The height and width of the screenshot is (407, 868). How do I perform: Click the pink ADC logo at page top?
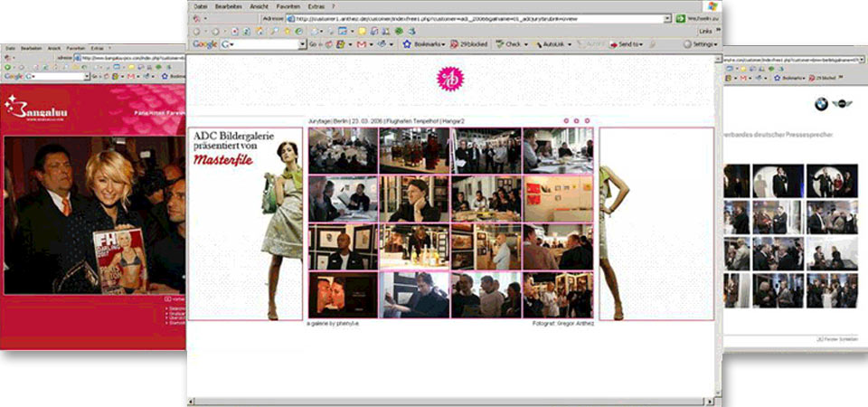tap(450, 80)
